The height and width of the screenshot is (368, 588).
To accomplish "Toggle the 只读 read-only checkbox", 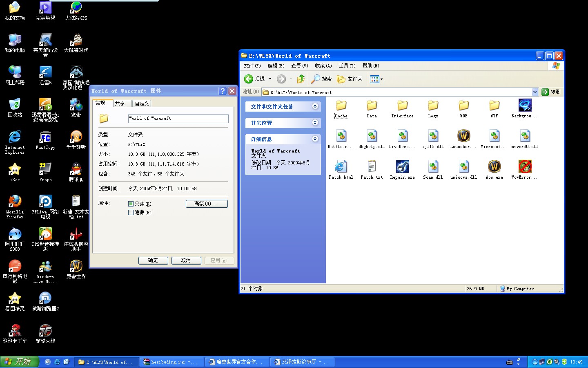I will click(131, 204).
